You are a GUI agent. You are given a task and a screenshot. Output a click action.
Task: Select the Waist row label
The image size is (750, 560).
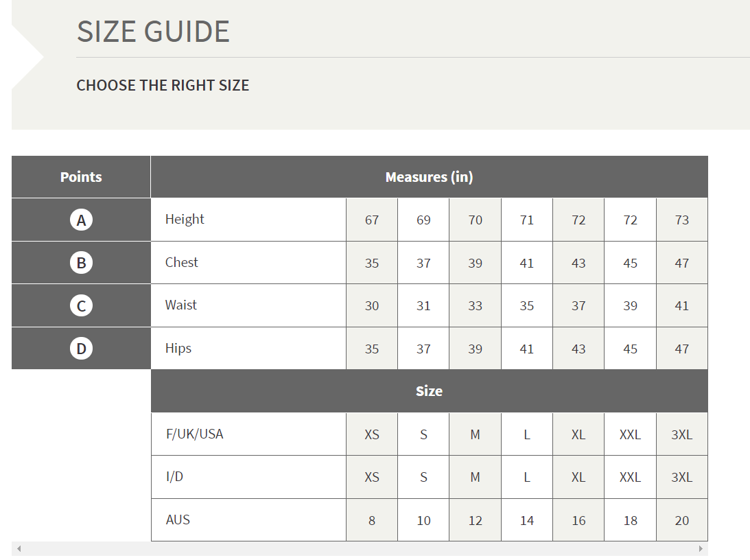pos(180,305)
